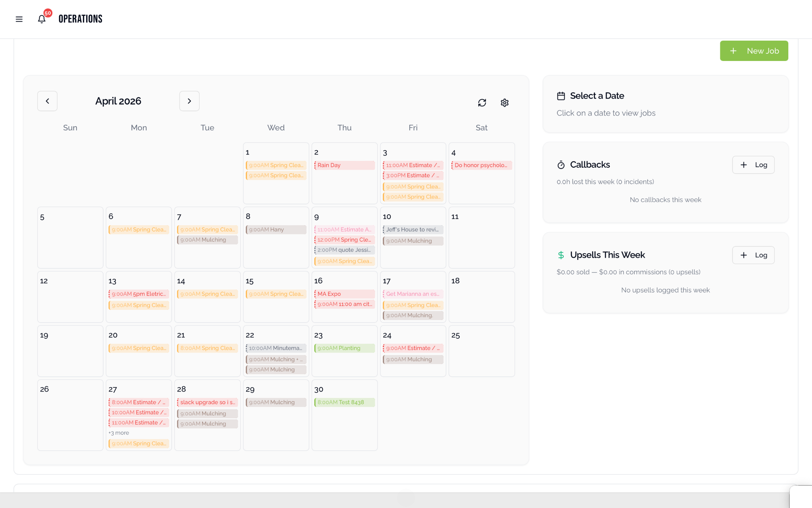
Task: Select April 18 date cell
Action: pos(482,297)
